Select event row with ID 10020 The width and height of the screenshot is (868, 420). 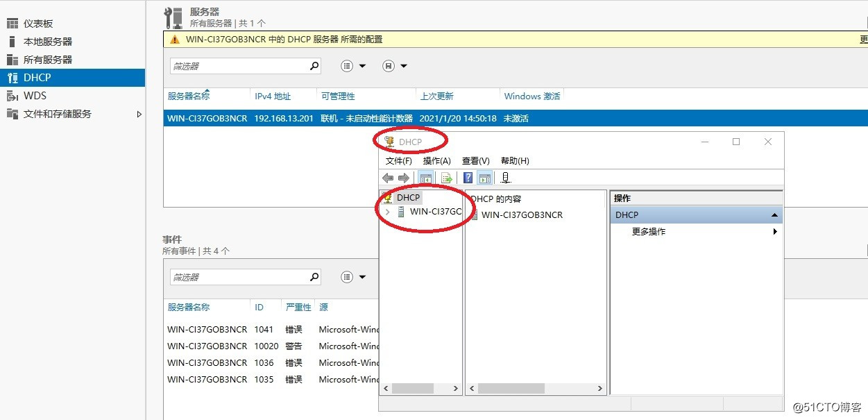[272, 346]
